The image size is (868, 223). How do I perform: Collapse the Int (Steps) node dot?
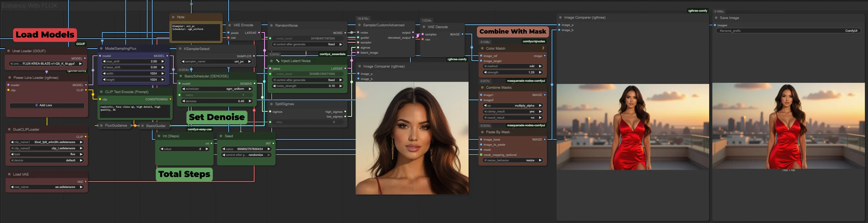159,136
